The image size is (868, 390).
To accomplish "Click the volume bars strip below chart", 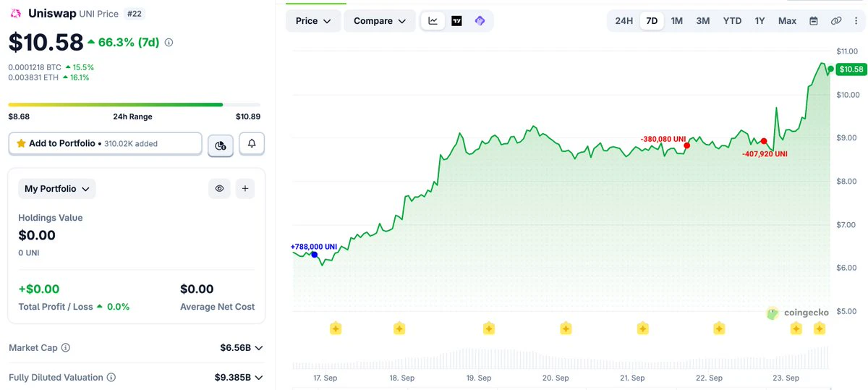I will [561, 357].
